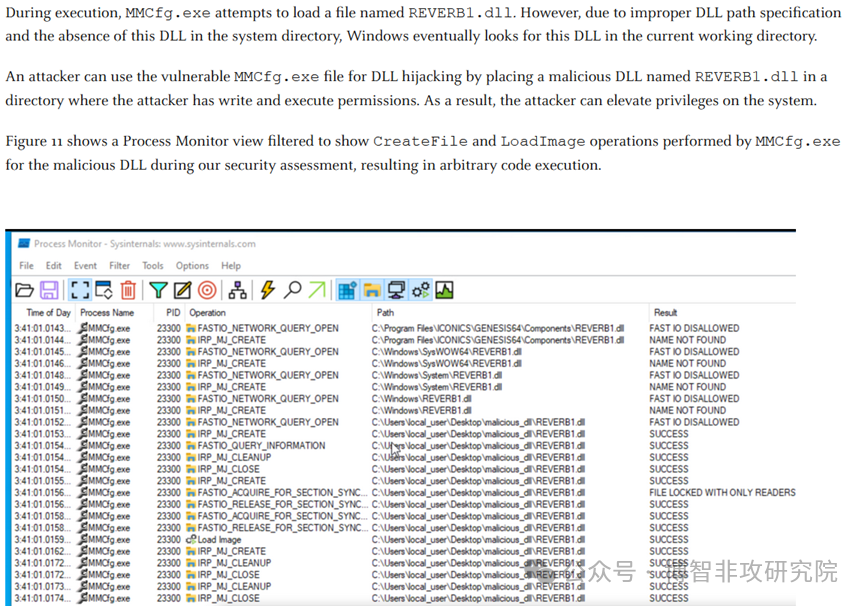Select the row timed 3:41:01.0153
This screenshot has width=865, height=606.
coord(405,434)
